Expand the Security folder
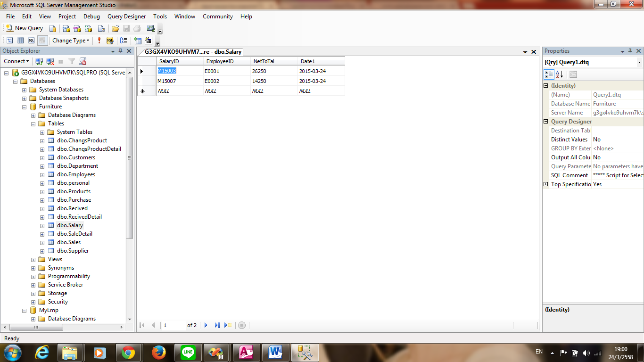This screenshot has width=644, height=362. tap(33, 302)
